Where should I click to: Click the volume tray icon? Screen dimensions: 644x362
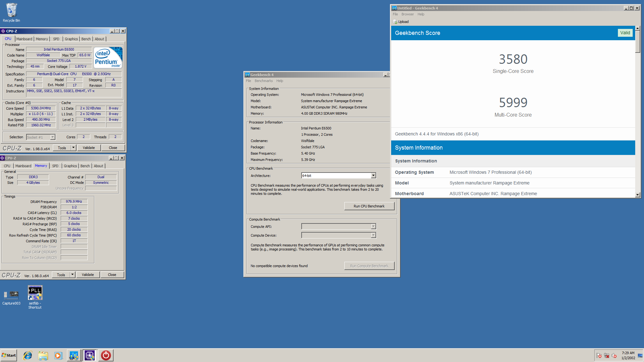click(x=614, y=356)
